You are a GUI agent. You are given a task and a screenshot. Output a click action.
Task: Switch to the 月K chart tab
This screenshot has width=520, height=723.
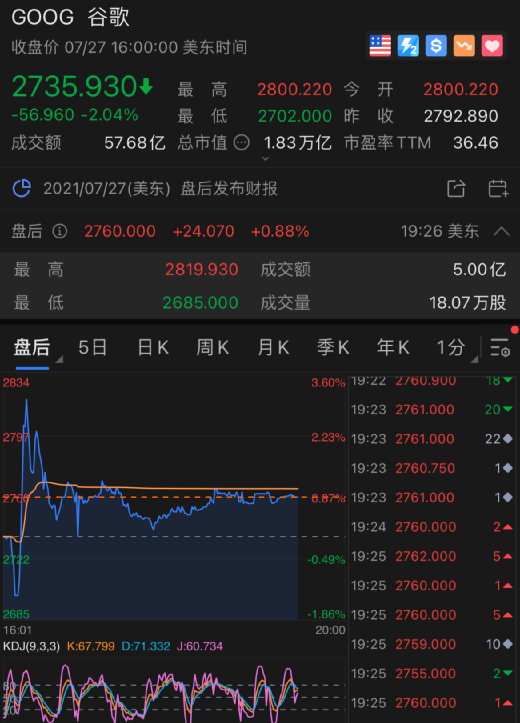(273, 347)
